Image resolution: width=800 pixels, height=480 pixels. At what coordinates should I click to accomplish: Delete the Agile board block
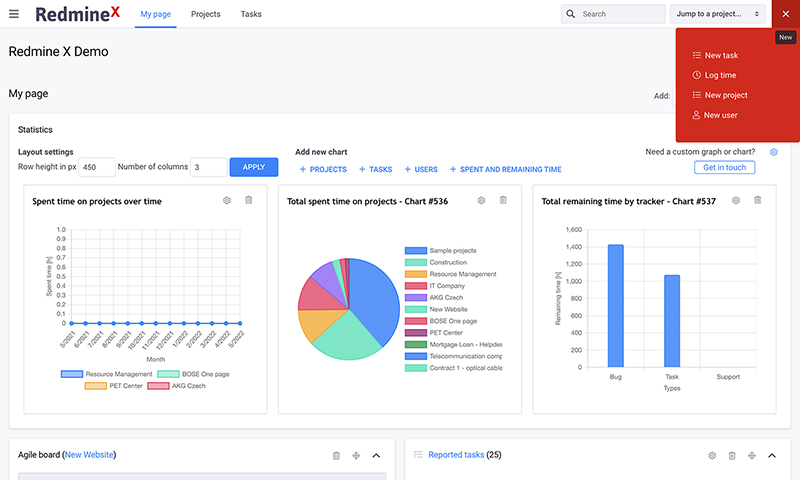tap(336, 456)
